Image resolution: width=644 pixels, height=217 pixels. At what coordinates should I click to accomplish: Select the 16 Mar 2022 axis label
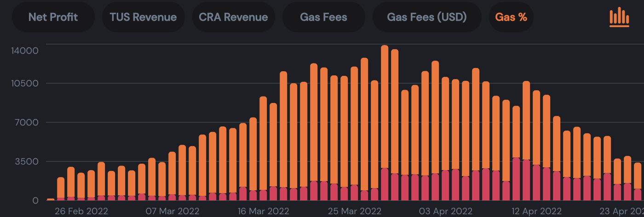point(263,211)
